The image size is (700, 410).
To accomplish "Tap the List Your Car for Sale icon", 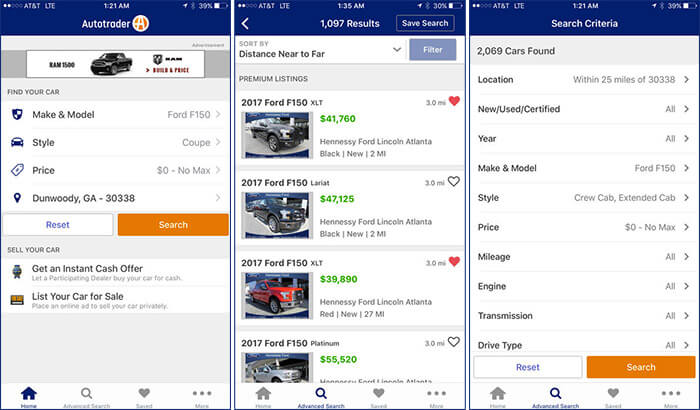I will pyautogui.click(x=17, y=300).
